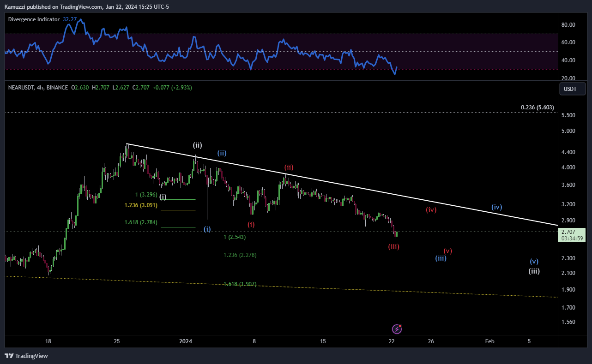
Task: Click the 5.500 price axis label
Action: [568, 115]
